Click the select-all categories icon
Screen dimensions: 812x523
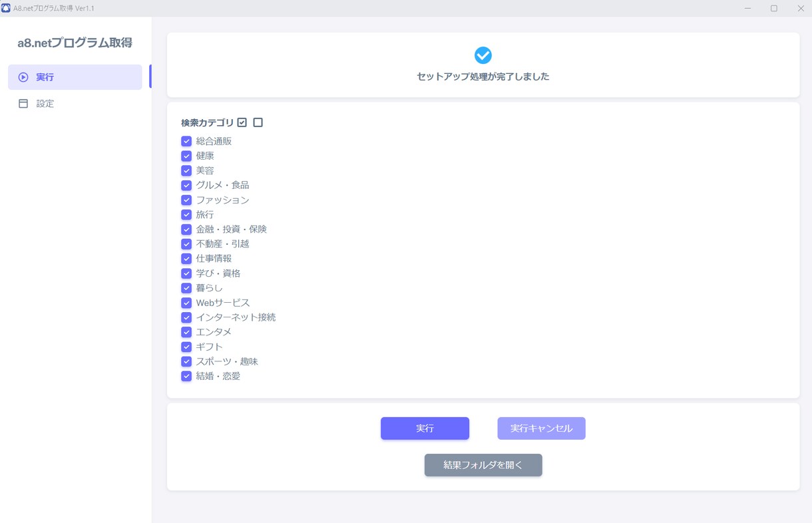pyautogui.click(x=242, y=122)
